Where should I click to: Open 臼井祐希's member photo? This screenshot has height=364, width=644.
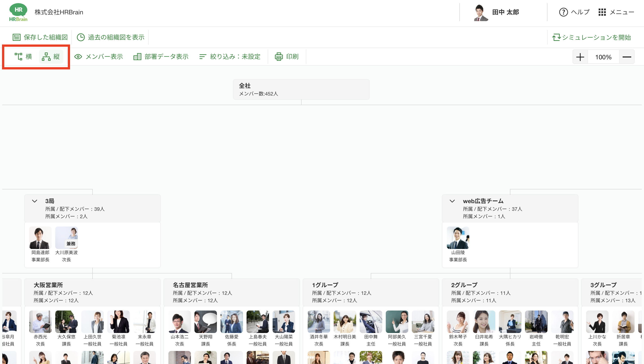[x=484, y=322]
